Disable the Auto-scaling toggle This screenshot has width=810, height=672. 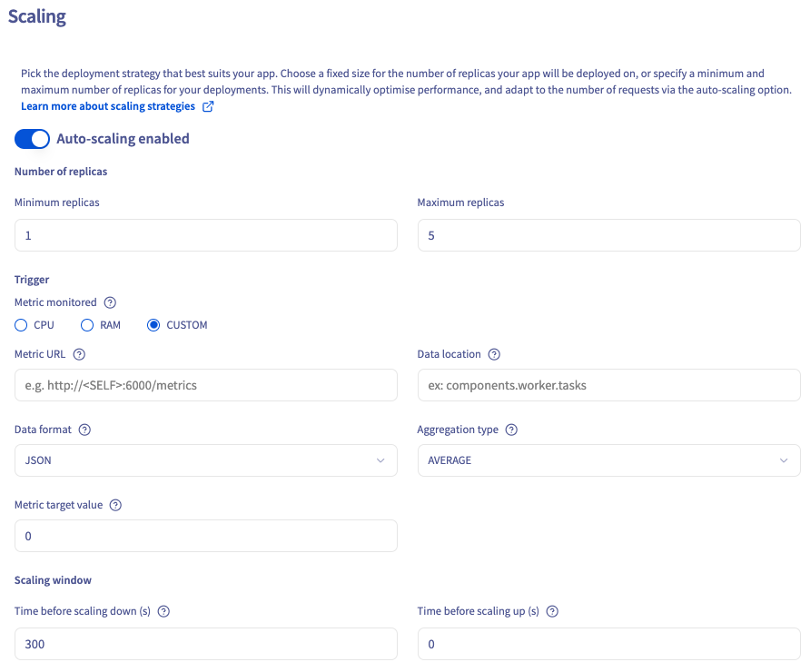click(x=32, y=139)
